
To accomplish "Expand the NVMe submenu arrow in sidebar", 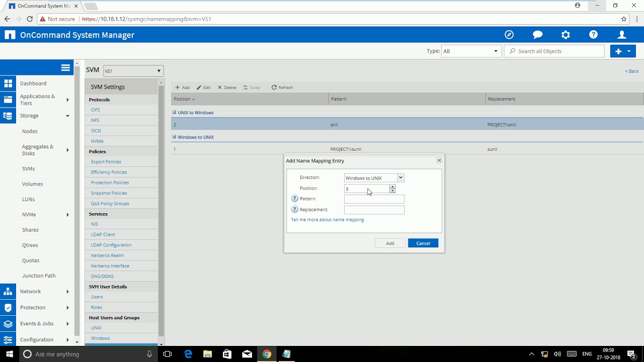I will [x=67, y=215].
